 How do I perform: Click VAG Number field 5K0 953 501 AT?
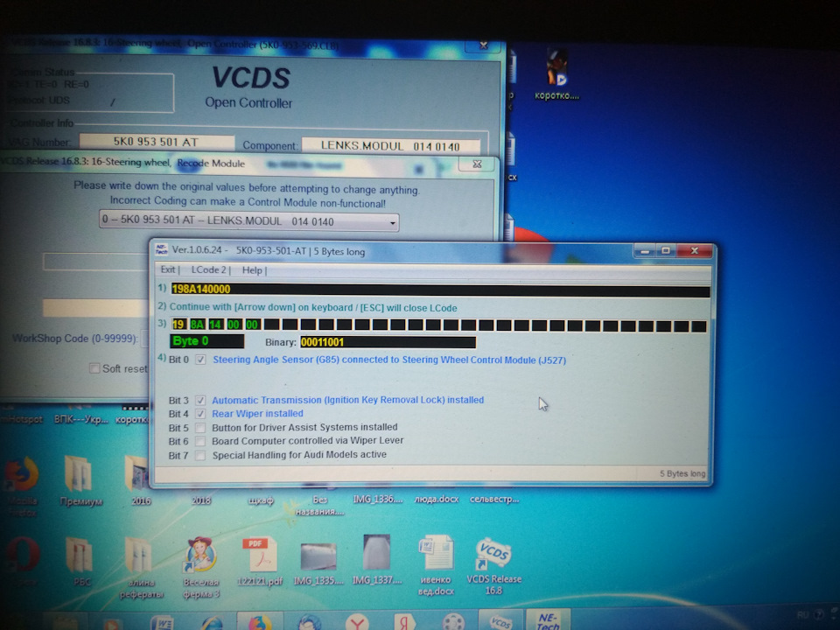(x=157, y=142)
